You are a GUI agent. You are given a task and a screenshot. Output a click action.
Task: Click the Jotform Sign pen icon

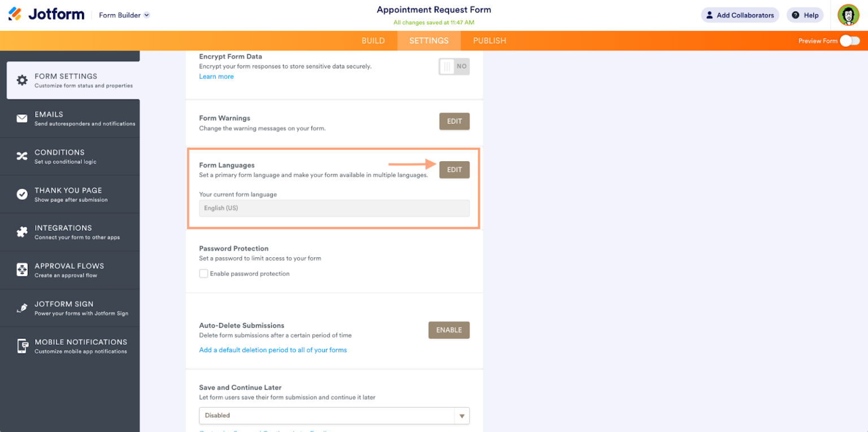click(x=21, y=308)
